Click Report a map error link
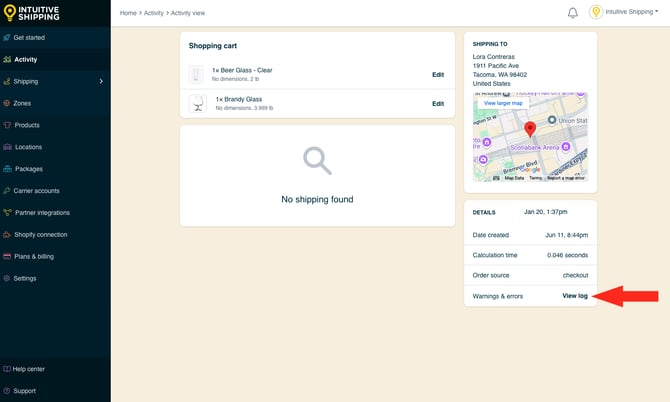This screenshot has width=670, height=402. (x=566, y=178)
